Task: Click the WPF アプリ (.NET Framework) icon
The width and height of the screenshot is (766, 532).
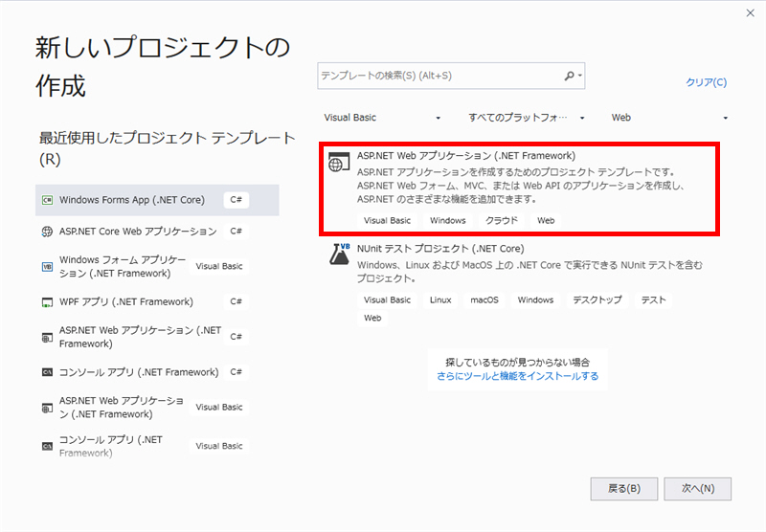Action: pyautogui.click(x=47, y=302)
